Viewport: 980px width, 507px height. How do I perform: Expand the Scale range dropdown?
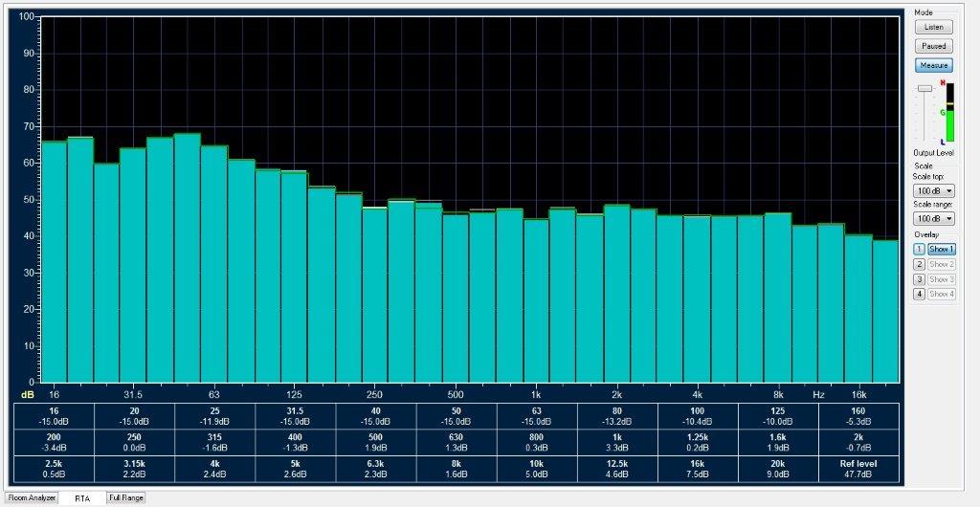tap(933, 218)
